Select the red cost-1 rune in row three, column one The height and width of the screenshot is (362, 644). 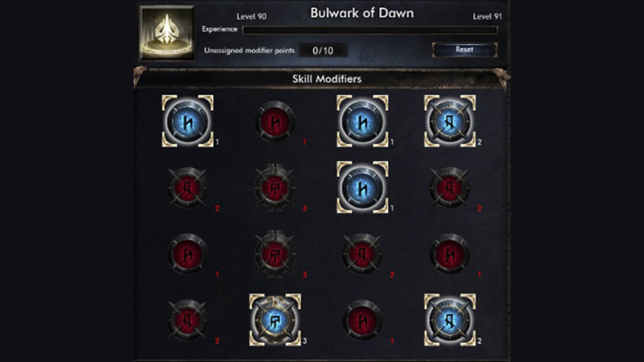point(188,254)
